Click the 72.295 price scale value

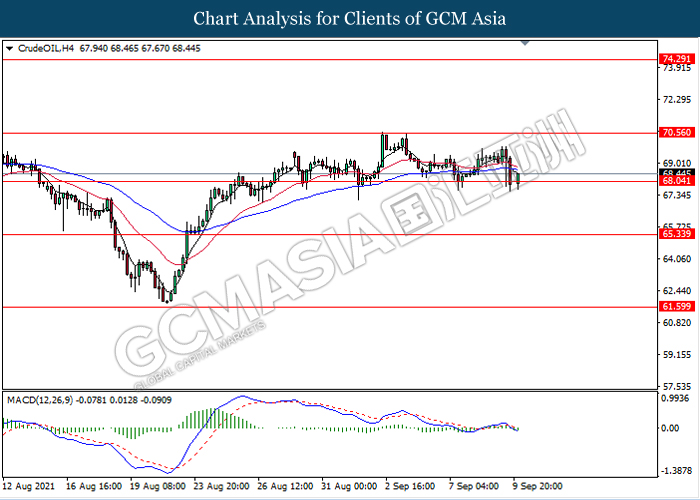point(676,100)
